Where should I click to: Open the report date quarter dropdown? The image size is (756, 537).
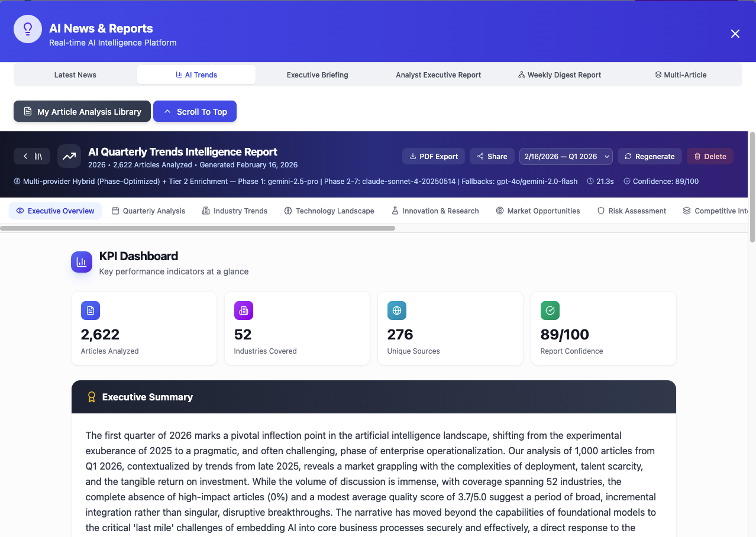tap(566, 156)
